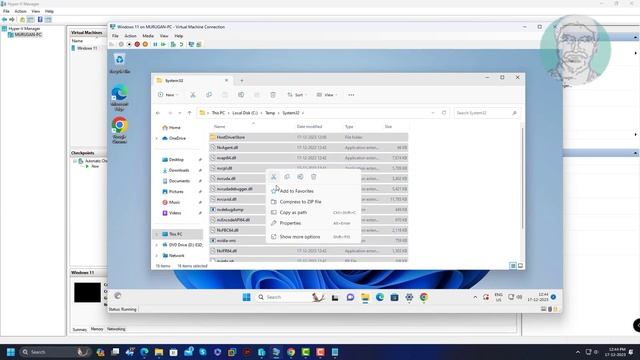640x360 pixels.
Task: Select Windows 11 in the Virtual Machines list
Action: [x=87, y=48]
